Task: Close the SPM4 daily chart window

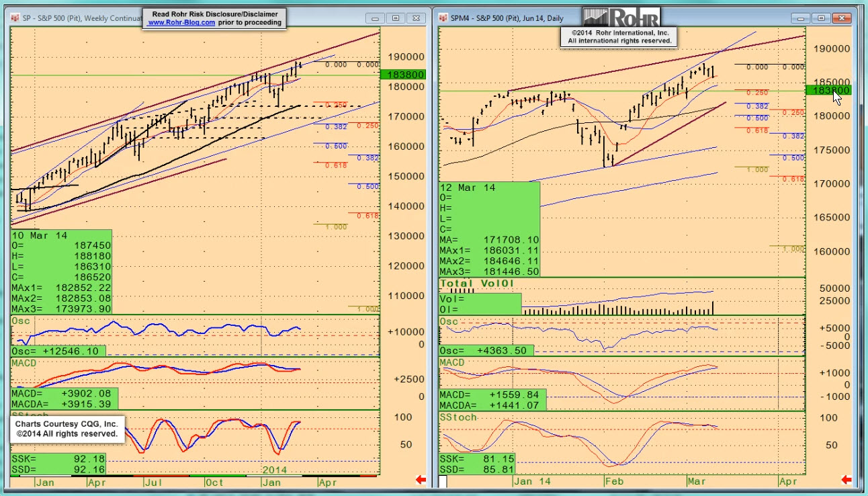Action: point(842,18)
